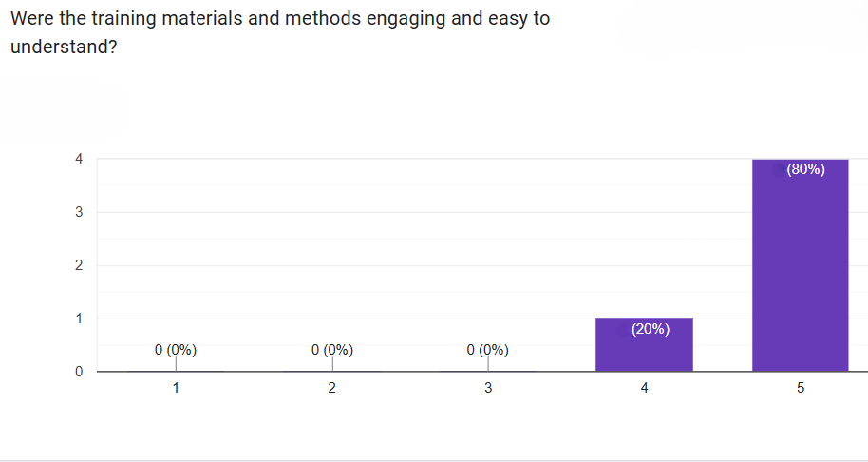Click the training materials question title
The width and height of the screenshot is (868, 462).
(280, 31)
